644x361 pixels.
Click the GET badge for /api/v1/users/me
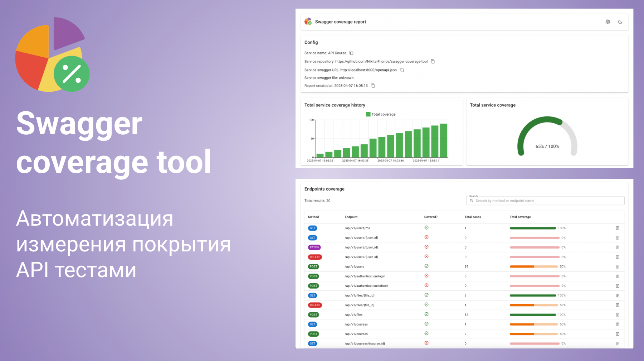point(313,228)
